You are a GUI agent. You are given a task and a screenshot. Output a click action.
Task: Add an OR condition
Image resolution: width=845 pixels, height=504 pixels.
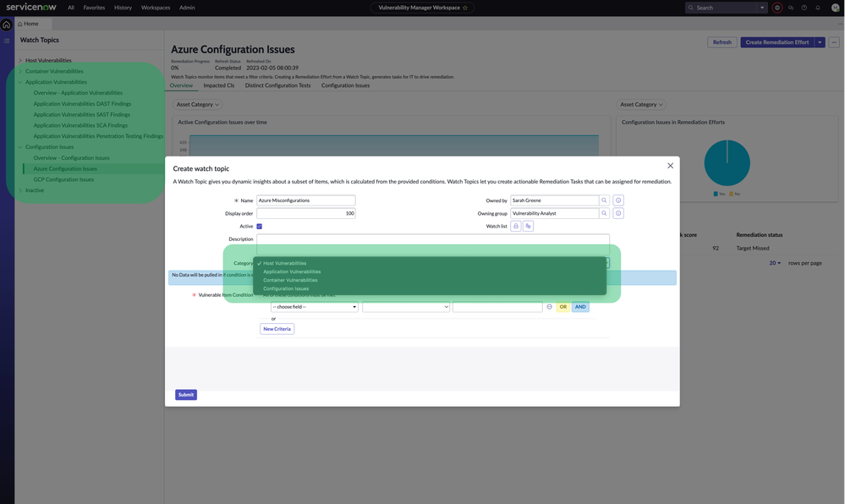pyautogui.click(x=562, y=307)
